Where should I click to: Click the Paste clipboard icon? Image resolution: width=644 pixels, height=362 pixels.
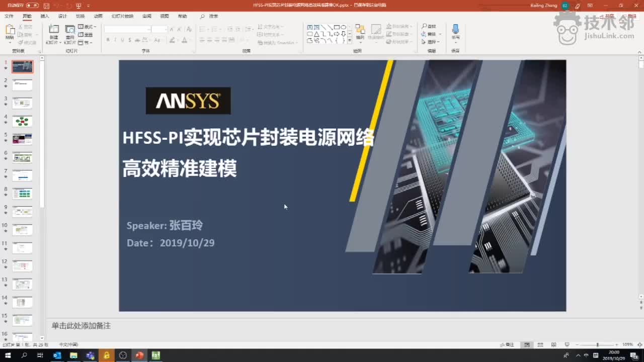pos(10,29)
